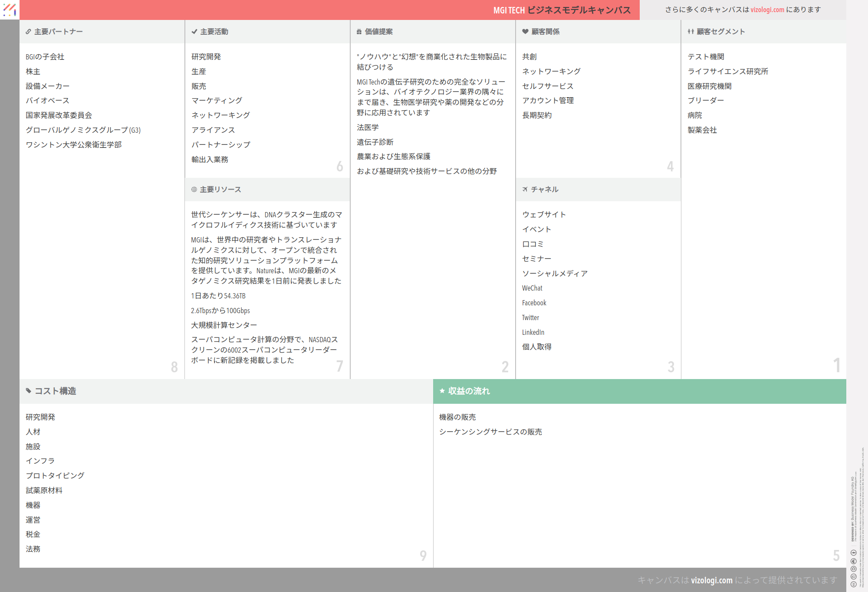Click the gift icon beside 価値提案

pyautogui.click(x=359, y=32)
